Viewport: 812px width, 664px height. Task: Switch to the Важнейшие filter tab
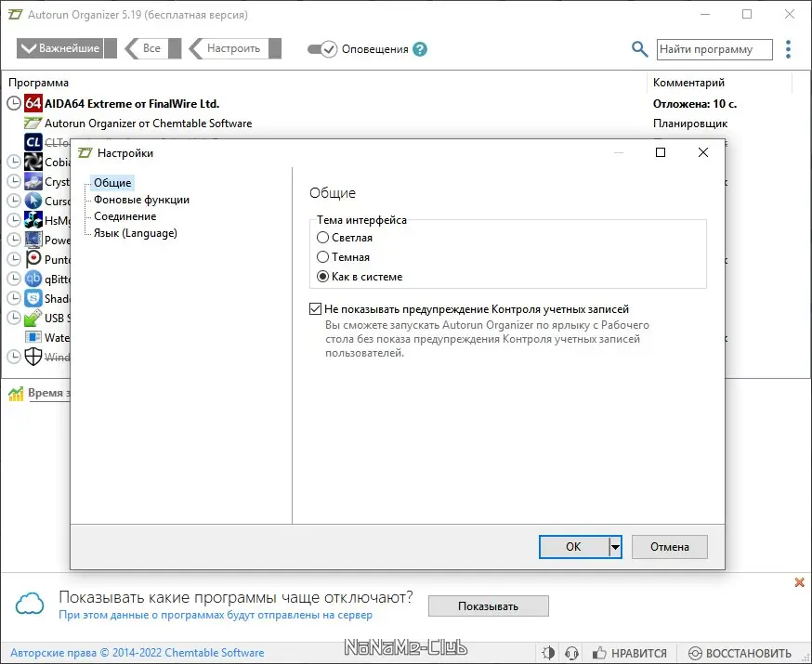click(66, 48)
